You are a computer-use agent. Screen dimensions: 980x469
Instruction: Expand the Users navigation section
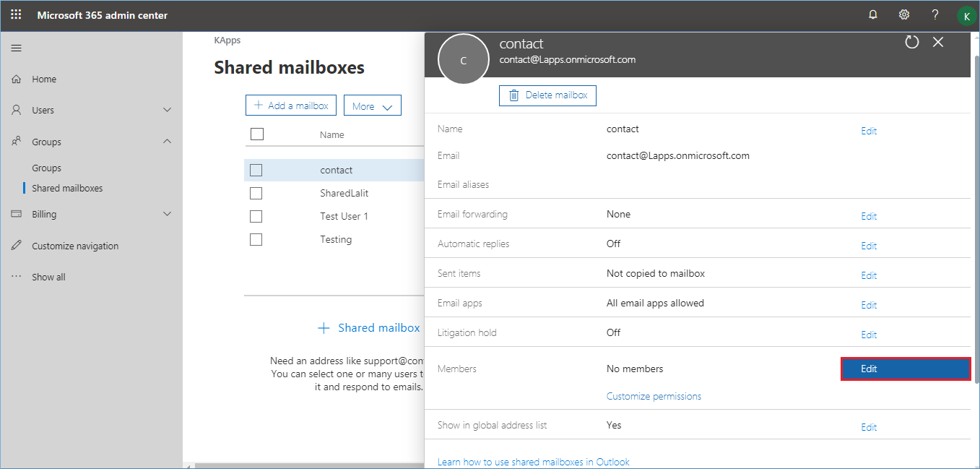[167, 111]
